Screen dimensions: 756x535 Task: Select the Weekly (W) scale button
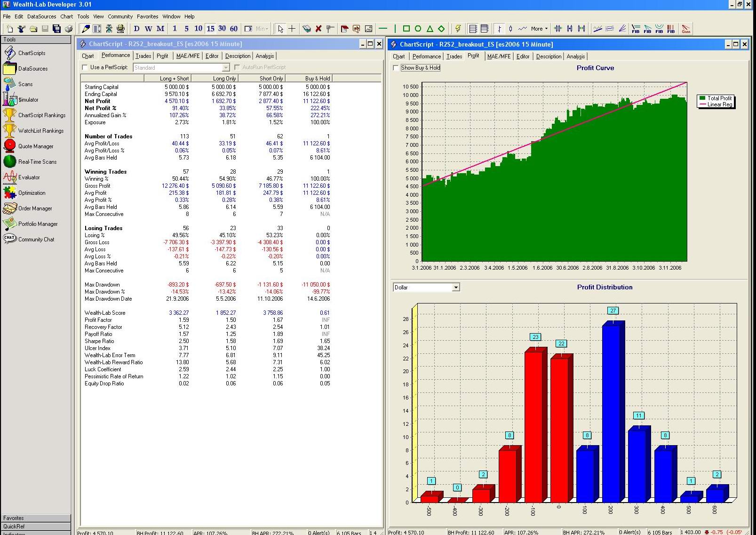tap(149, 29)
